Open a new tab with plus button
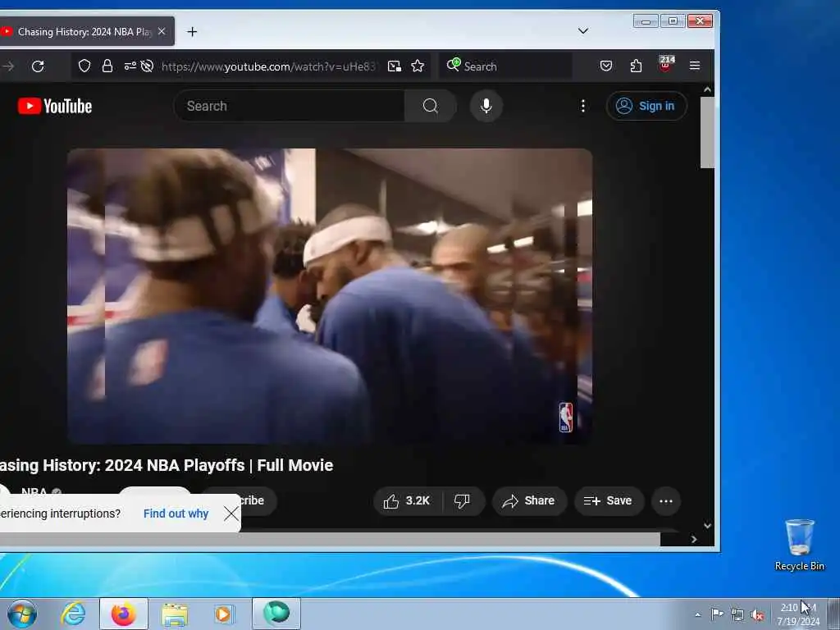 click(192, 32)
